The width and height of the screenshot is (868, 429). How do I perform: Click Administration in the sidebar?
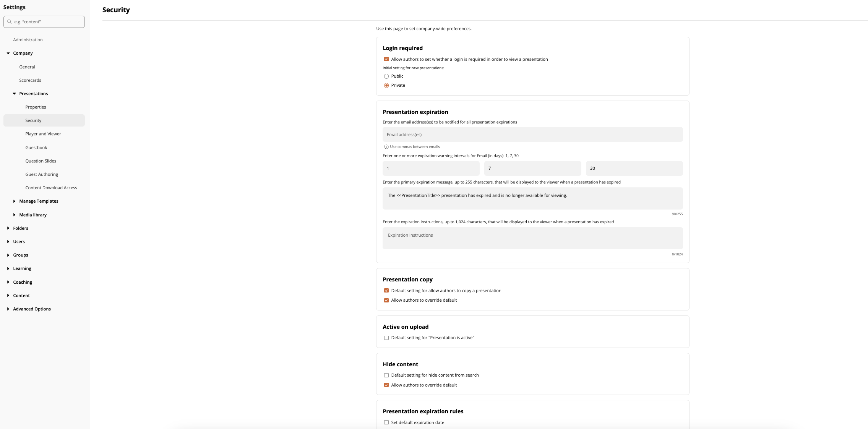[28, 39]
